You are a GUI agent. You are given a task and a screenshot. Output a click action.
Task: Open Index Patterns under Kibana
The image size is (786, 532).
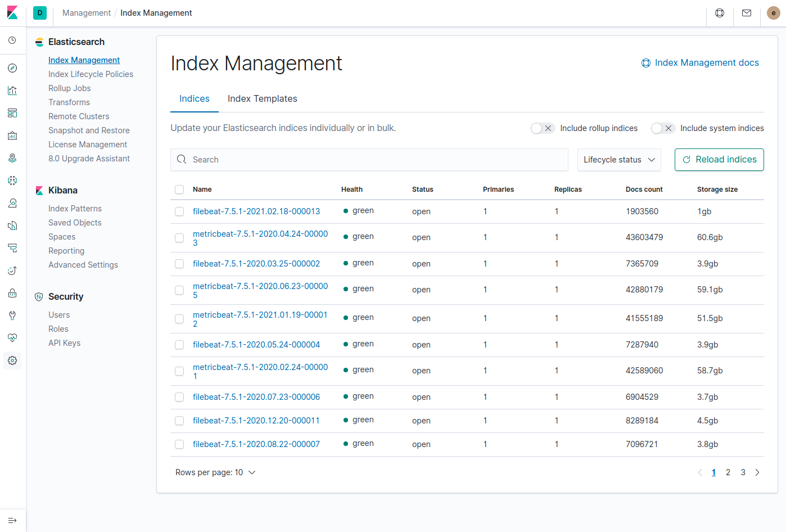[75, 209]
